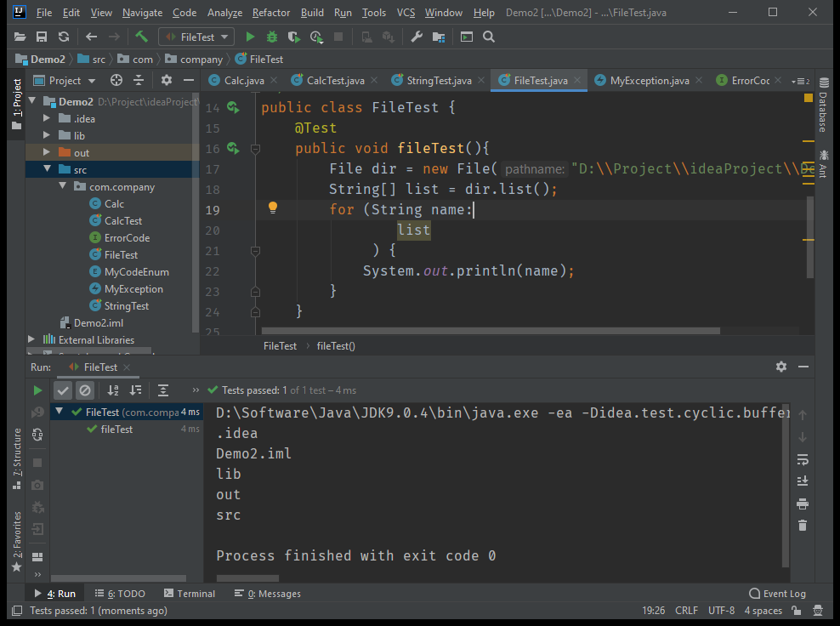The height and width of the screenshot is (626, 840).
Task: Open the 7: Structure side panel
Action: tap(17, 458)
